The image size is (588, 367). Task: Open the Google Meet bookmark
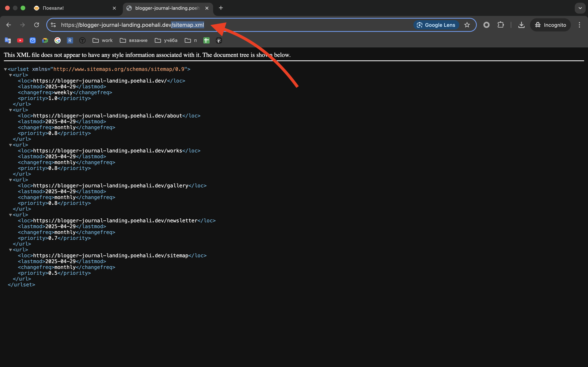coord(45,40)
